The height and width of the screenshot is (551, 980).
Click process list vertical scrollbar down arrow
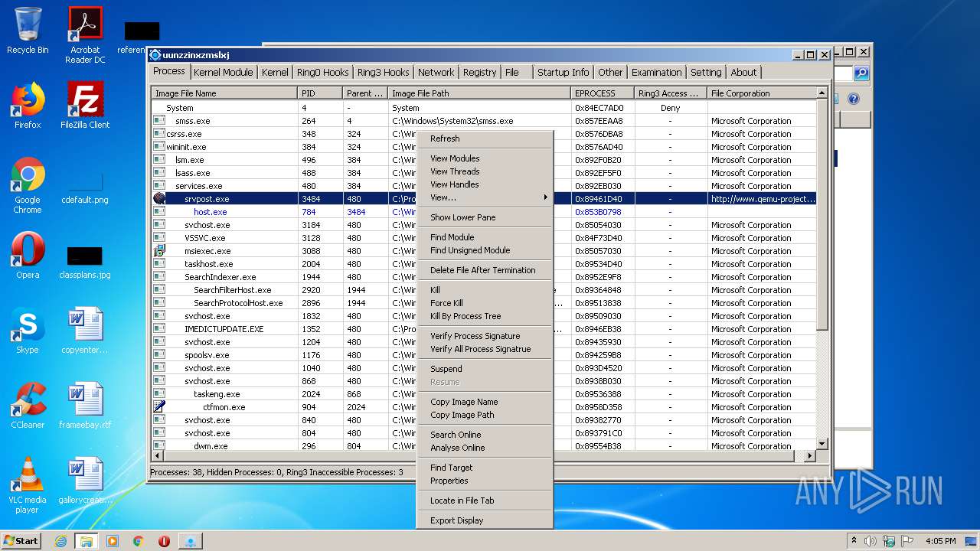coord(822,444)
